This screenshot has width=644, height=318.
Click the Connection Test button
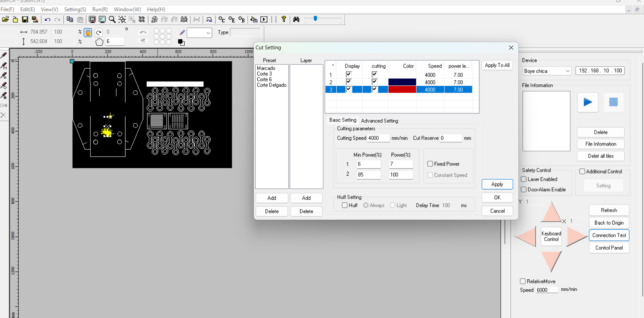point(609,235)
